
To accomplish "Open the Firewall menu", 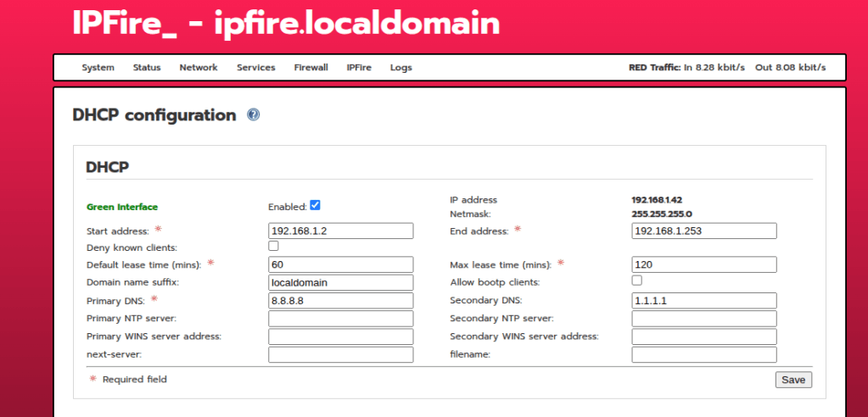I will tap(311, 68).
